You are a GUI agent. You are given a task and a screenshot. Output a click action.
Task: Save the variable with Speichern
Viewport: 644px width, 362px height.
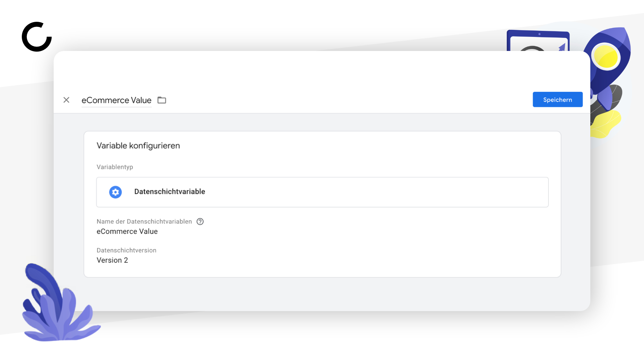point(557,100)
